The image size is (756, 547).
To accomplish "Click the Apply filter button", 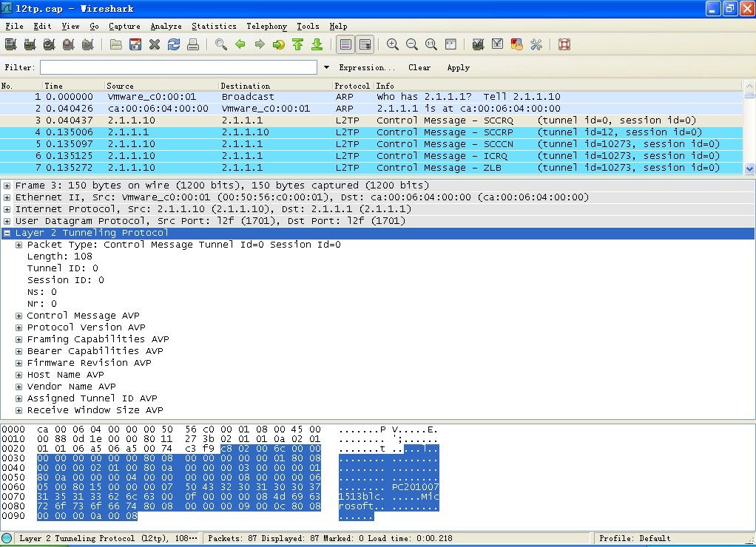I will pos(458,67).
